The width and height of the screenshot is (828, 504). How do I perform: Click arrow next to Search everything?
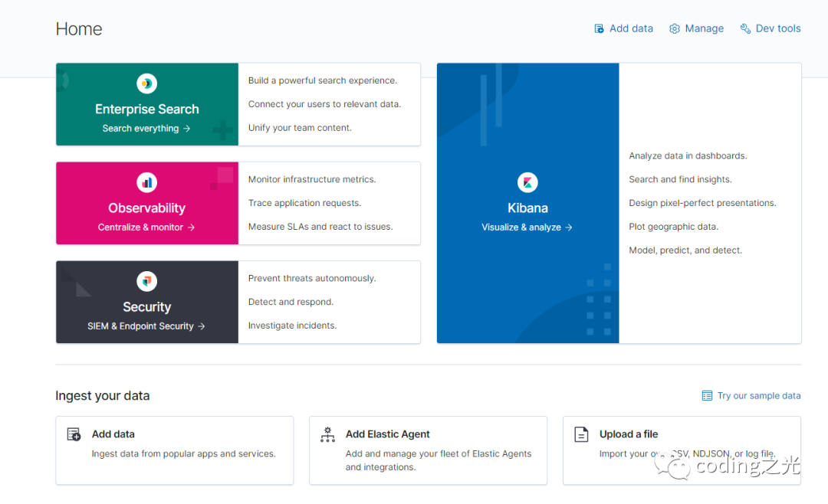click(x=186, y=128)
